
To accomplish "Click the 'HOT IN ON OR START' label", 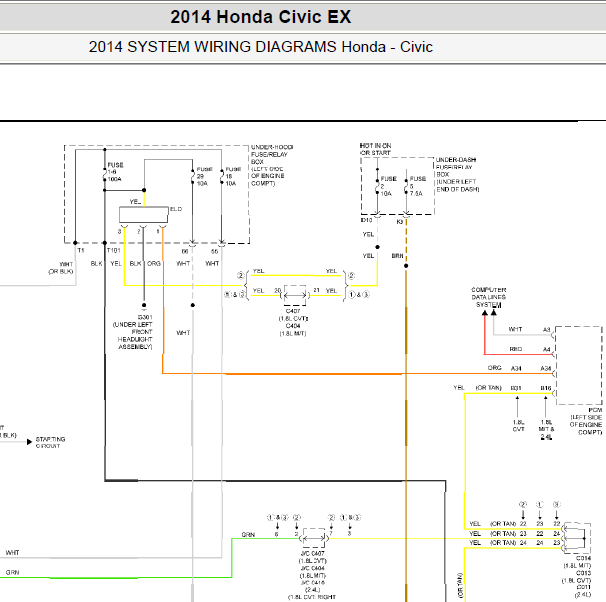I will coord(375,149).
